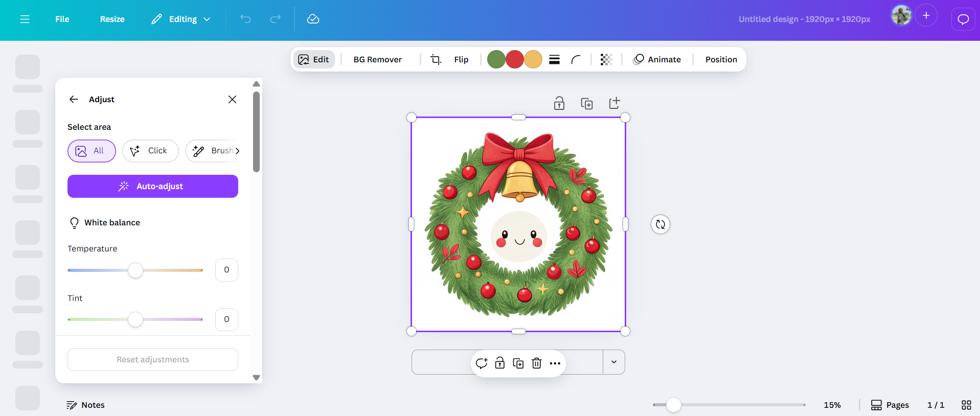This screenshot has height=416, width=980.
Task: Select the wreath image on canvas
Action: point(518,224)
